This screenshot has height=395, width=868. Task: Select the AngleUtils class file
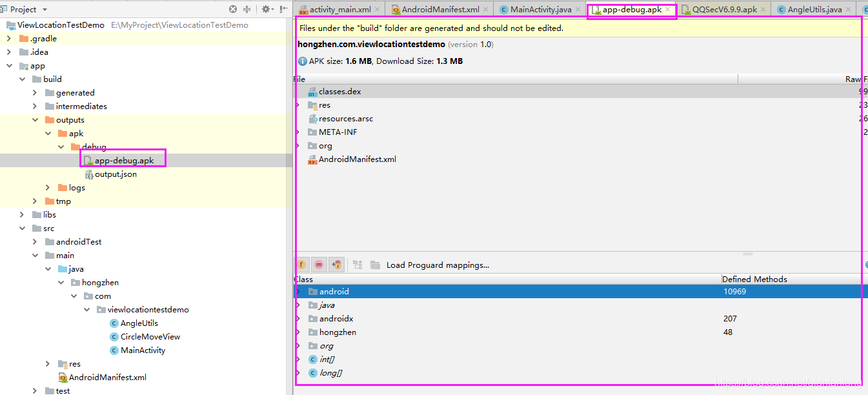pos(139,323)
